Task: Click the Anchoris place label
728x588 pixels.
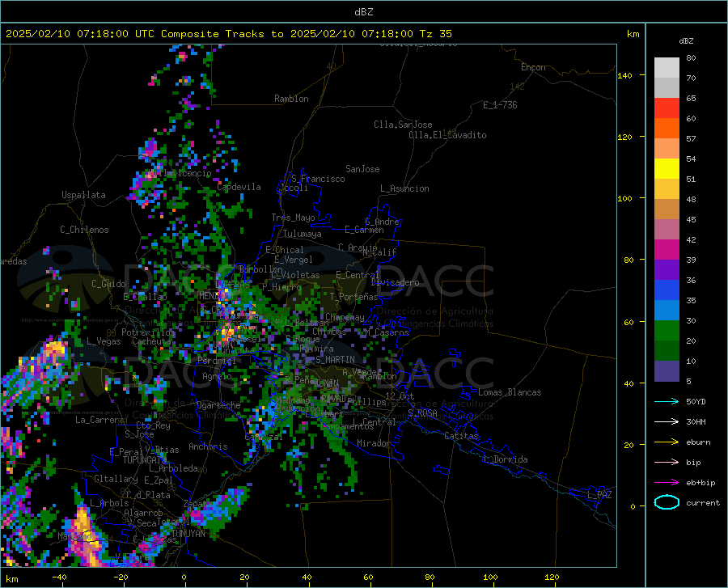Action: (208, 446)
